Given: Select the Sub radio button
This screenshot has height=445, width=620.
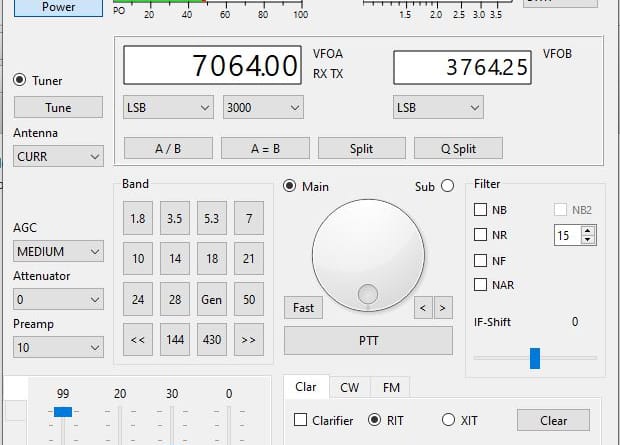Looking at the screenshot, I should (x=447, y=186).
